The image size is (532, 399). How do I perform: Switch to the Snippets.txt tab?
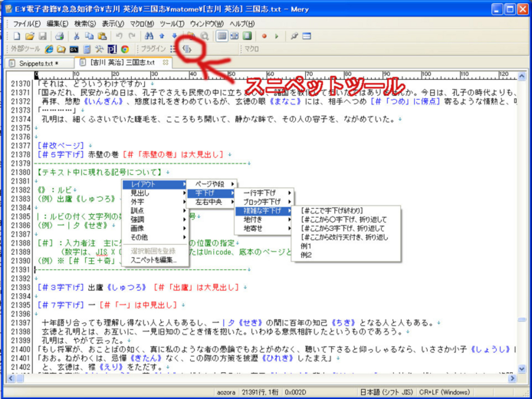pyautogui.click(x=38, y=63)
